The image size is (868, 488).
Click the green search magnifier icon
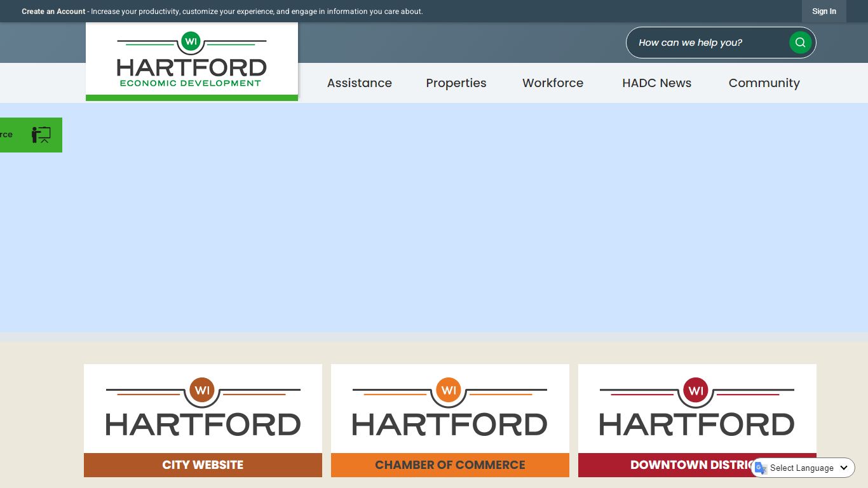(800, 43)
